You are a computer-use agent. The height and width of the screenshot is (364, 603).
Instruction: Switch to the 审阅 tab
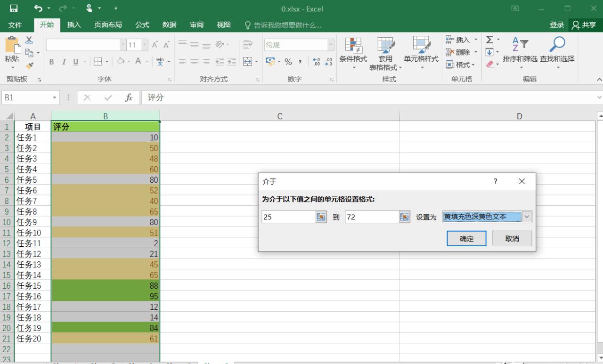pyautogui.click(x=196, y=25)
